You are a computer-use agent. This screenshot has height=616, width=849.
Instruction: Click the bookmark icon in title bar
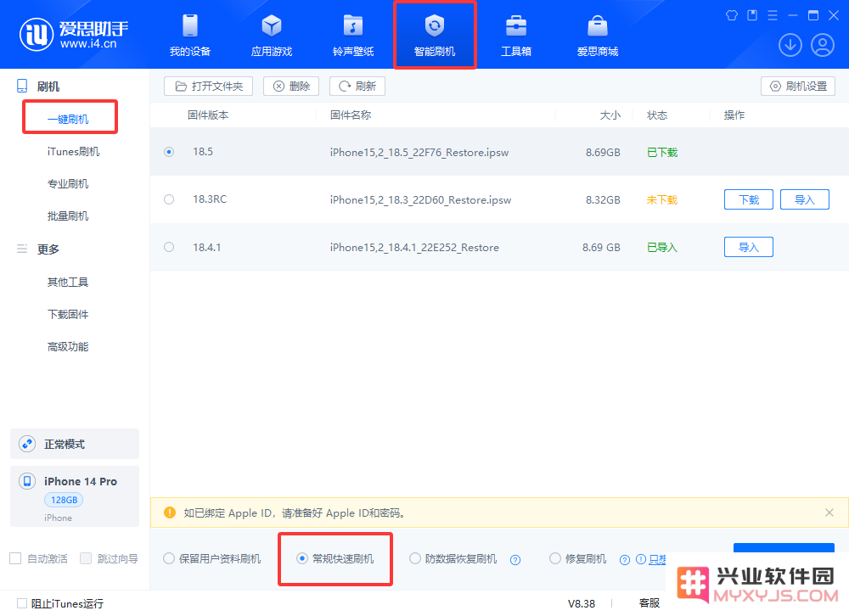752,15
